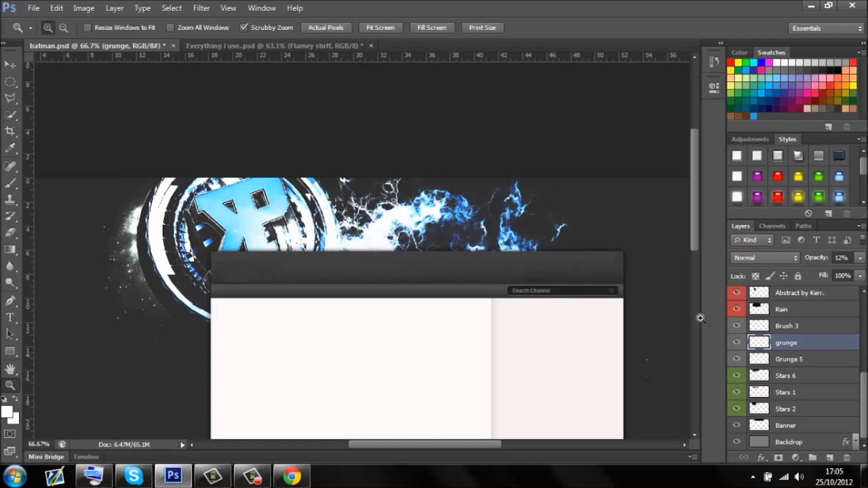The height and width of the screenshot is (488, 868).
Task: Hide the Abstract by Kerr. layer
Action: 736,292
